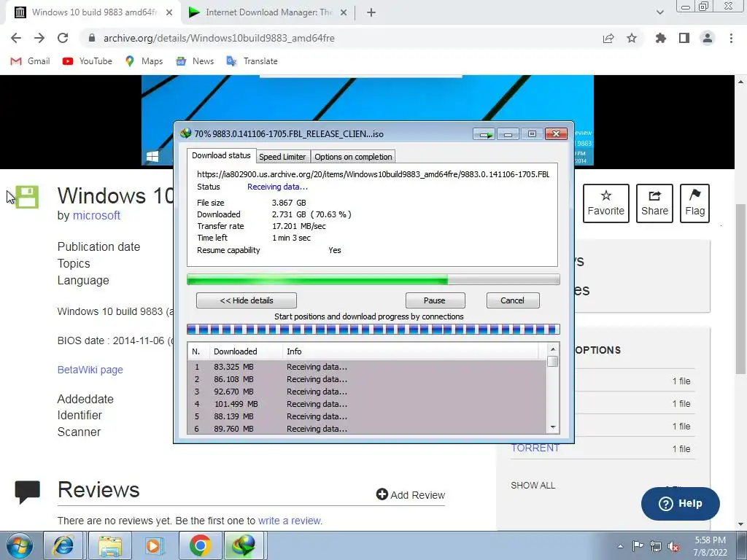Image resolution: width=747 pixels, height=560 pixels.
Task: Close the Internet Download Manager tab
Action: click(x=344, y=13)
